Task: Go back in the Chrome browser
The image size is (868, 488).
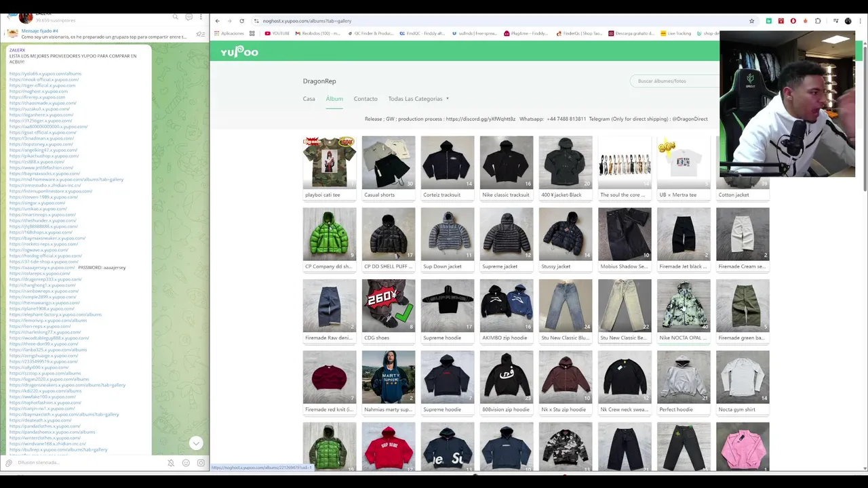Action: tap(217, 21)
